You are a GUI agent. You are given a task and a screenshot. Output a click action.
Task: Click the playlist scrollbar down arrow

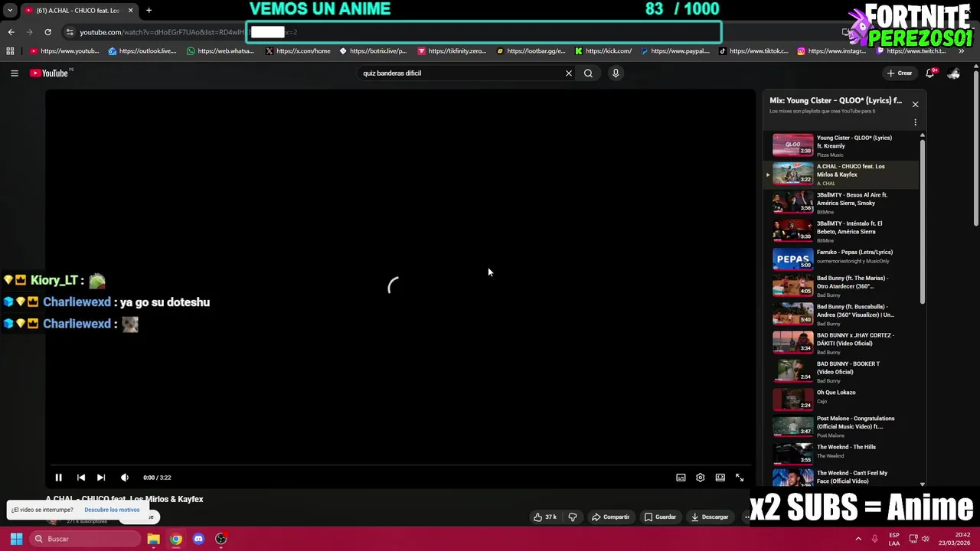coord(922,484)
